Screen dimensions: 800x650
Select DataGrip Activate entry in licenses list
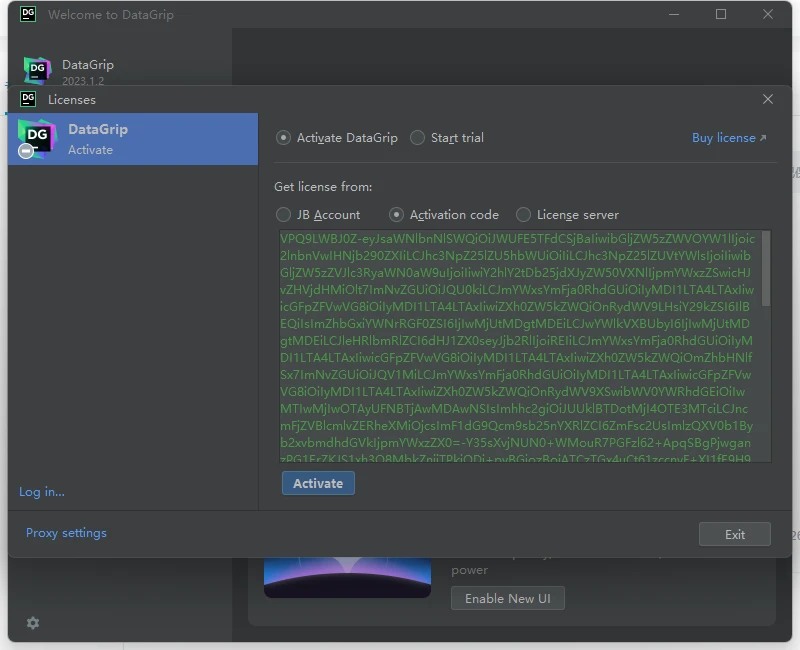(133, 139)
